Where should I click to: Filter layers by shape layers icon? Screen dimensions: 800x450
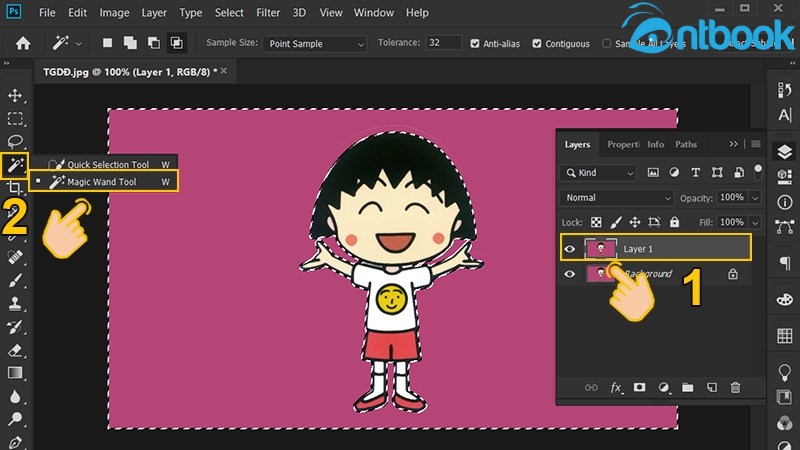[x=717, y=172]
